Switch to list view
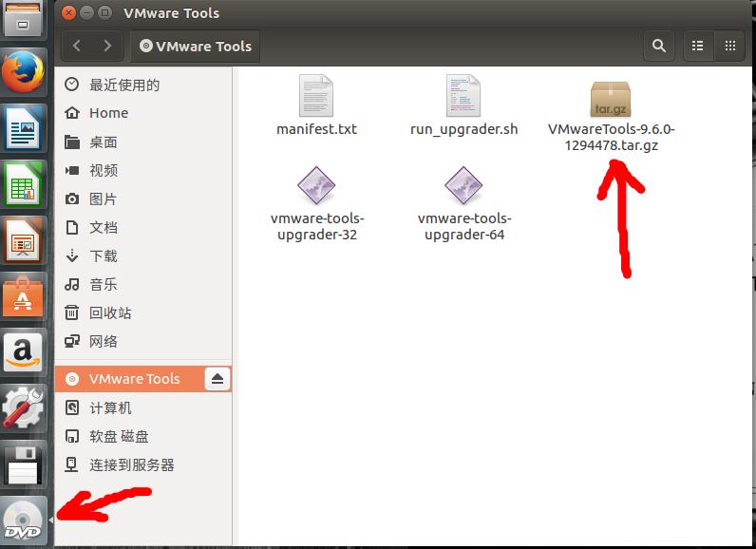This screenshot has height=549, width=756. tap(698, 46)
